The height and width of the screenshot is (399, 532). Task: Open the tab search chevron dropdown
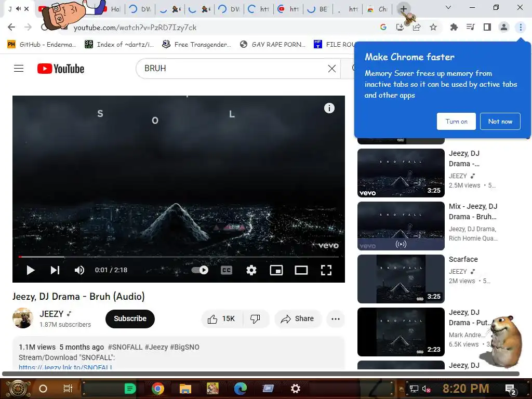tap(448, 7)
